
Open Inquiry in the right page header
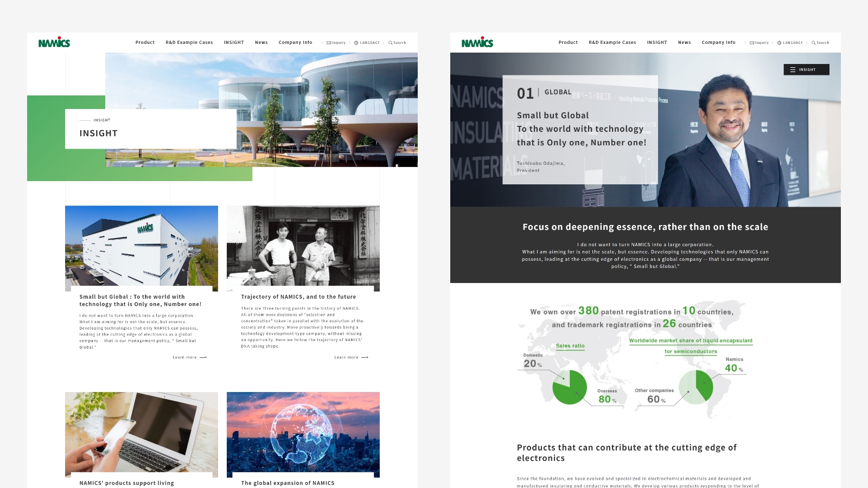coord(759,43)
